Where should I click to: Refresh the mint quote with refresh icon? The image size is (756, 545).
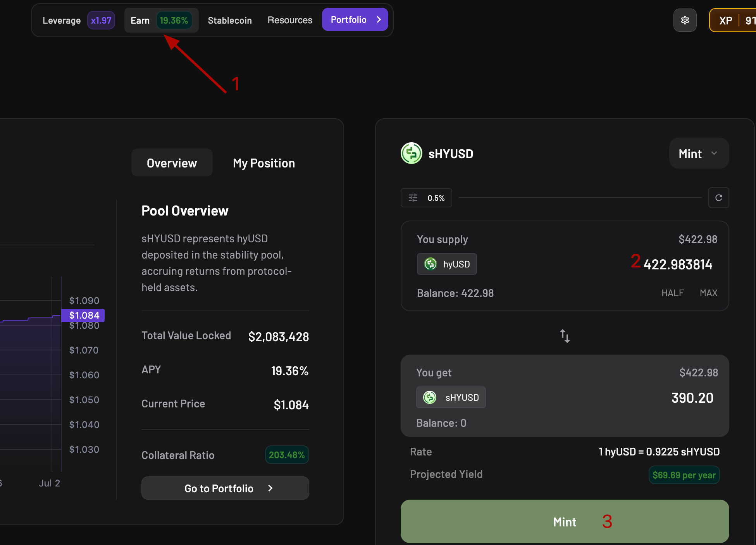(x=719, y=198)
